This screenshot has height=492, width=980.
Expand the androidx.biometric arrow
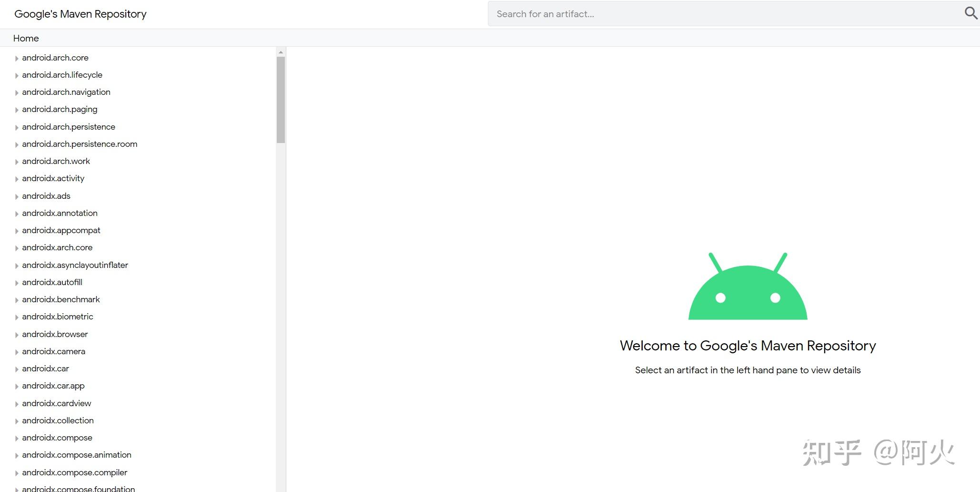[17, 317]
